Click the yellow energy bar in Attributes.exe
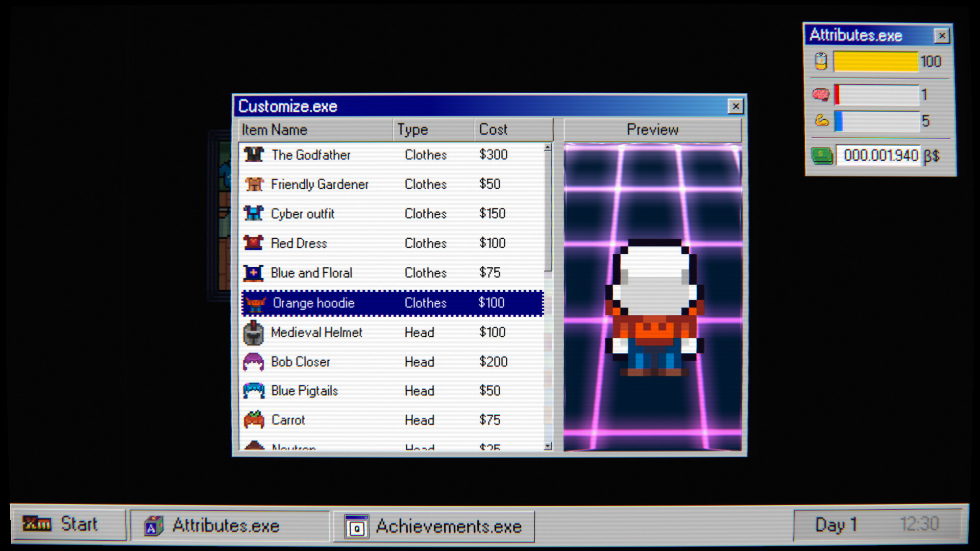 (x=874, y=61)
